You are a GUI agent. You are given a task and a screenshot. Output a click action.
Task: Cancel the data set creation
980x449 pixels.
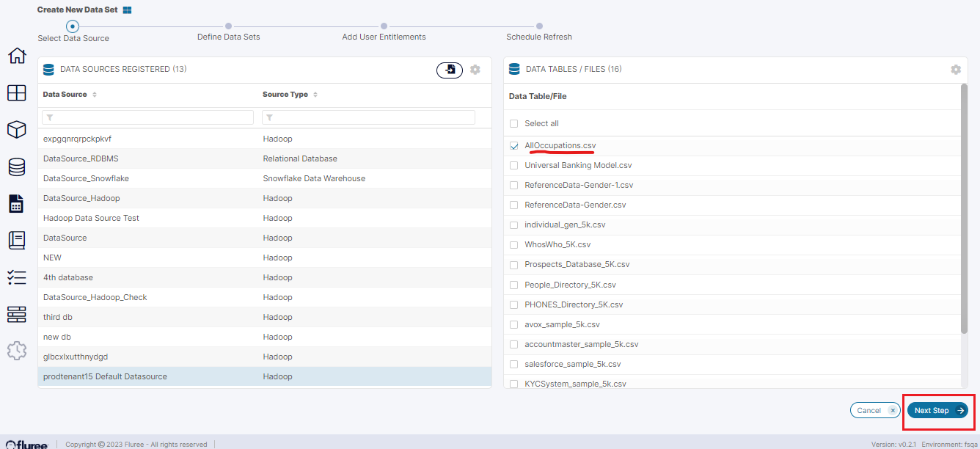point(874,410)
